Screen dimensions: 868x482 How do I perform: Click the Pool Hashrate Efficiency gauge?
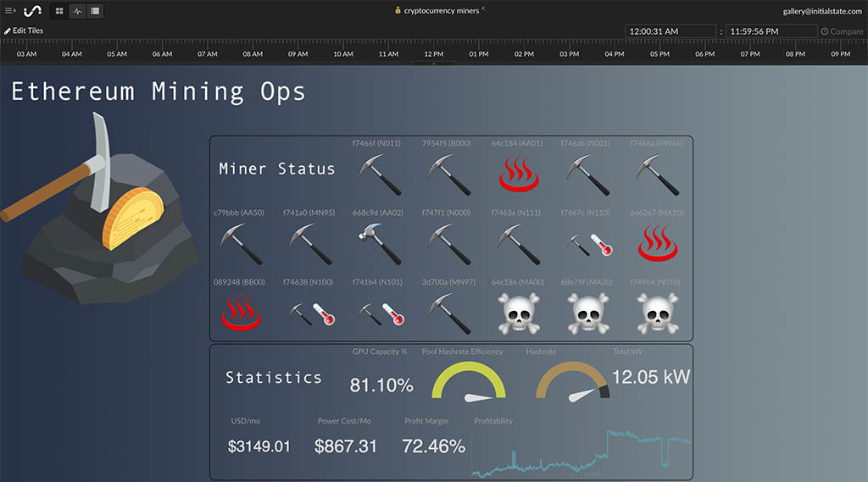tap(469, 381)
